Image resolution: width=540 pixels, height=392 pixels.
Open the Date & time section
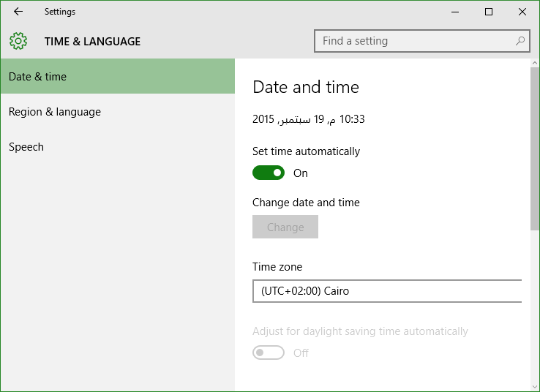pyautogui.click(x=118, y=76)
